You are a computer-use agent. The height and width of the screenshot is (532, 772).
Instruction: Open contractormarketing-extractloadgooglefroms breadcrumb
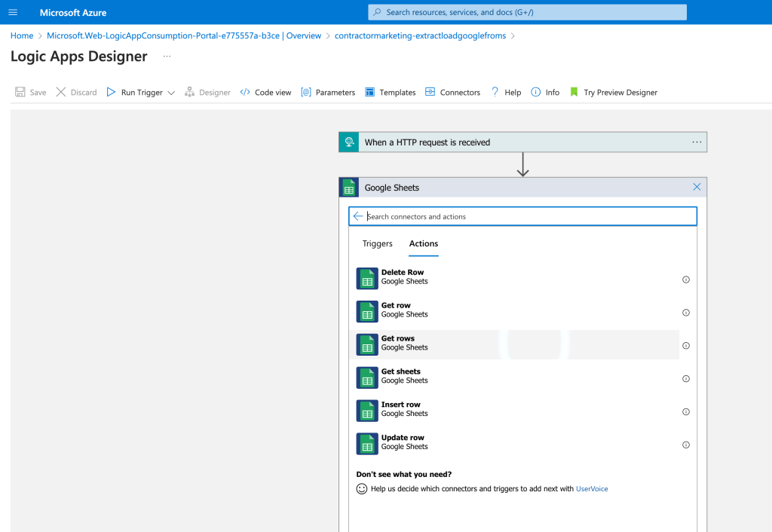(420, 35)
